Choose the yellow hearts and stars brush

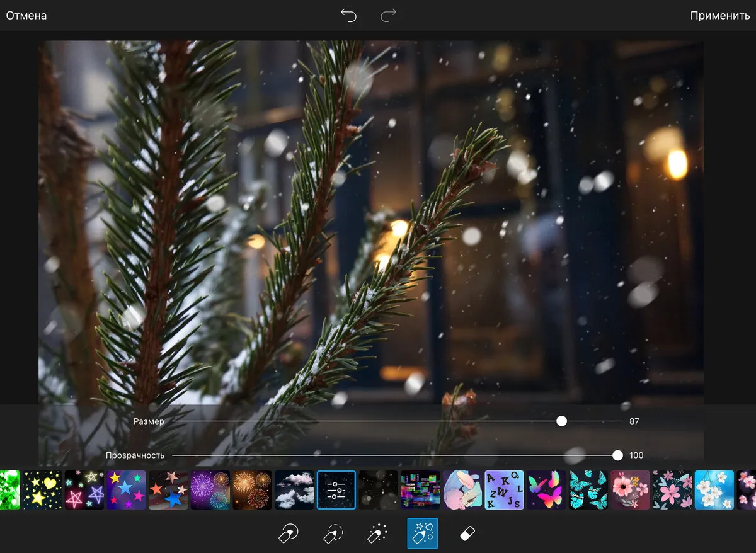tap(42, 490)
